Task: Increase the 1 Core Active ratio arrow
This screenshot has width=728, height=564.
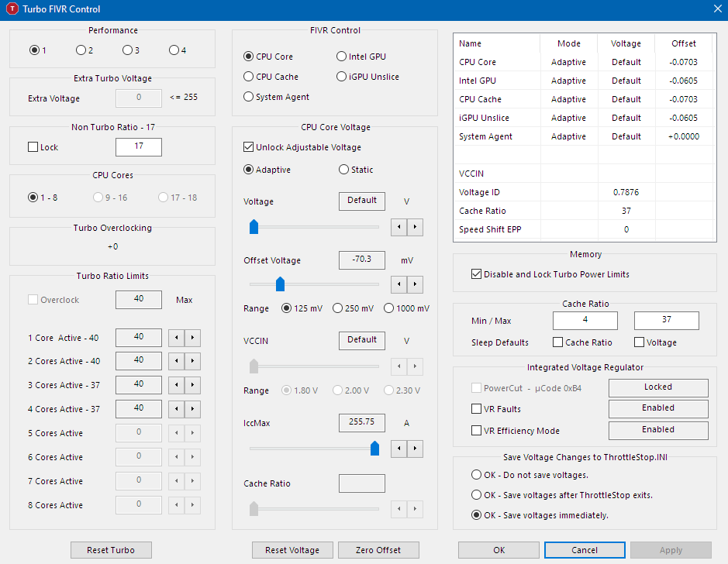Action: tap(193, 338)
